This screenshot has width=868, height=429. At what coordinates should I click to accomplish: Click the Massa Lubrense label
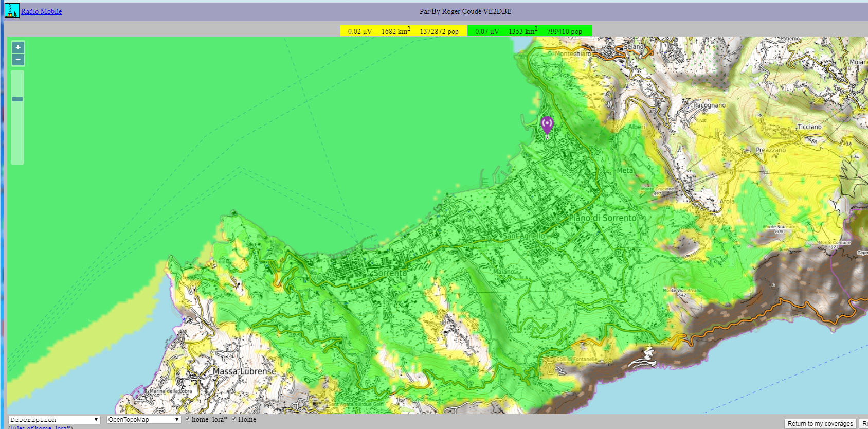click(x=244, y=371)
